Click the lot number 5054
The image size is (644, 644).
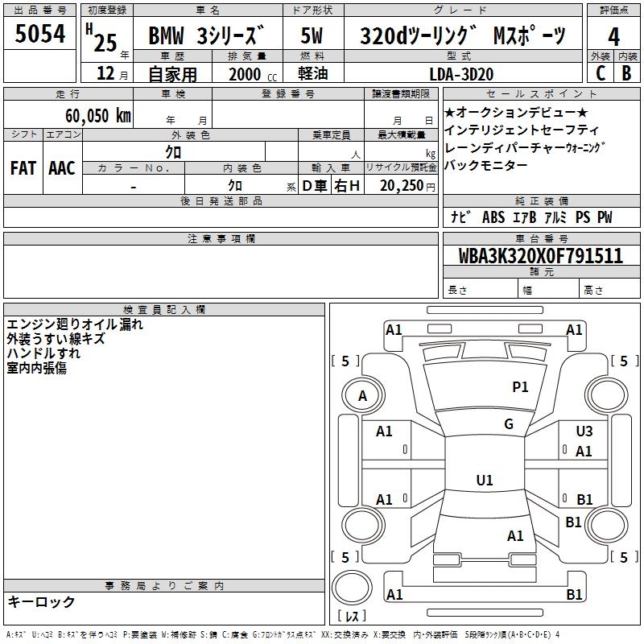tap(39, 34)
